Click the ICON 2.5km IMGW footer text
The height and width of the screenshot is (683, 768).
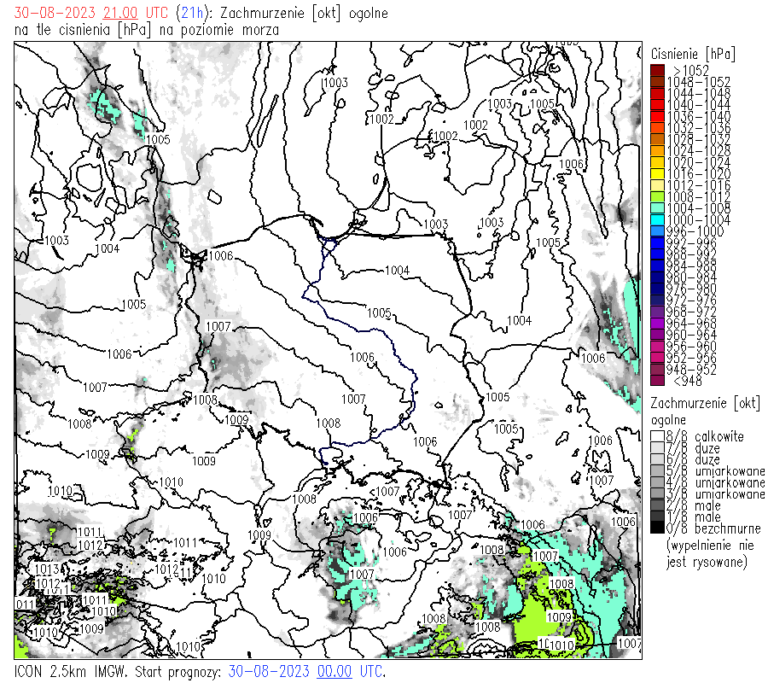point(70,671)
